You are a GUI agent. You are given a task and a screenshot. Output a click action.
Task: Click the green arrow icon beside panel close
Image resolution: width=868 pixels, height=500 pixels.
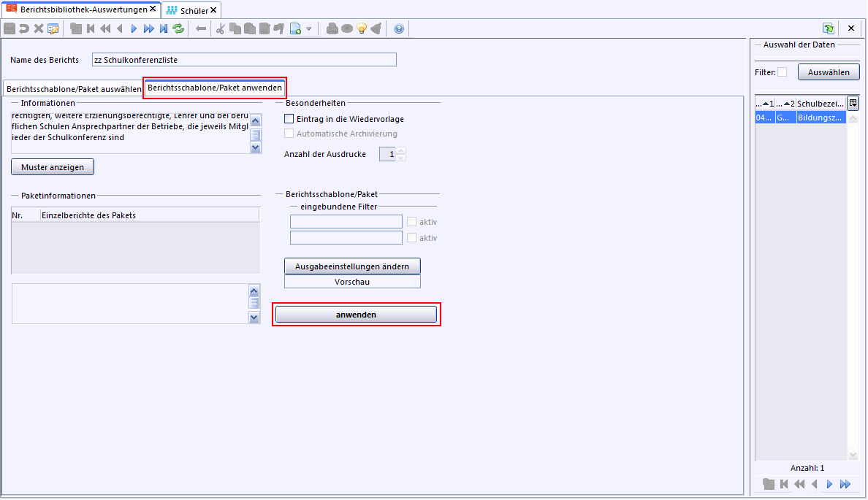click(x=828, y=28)
